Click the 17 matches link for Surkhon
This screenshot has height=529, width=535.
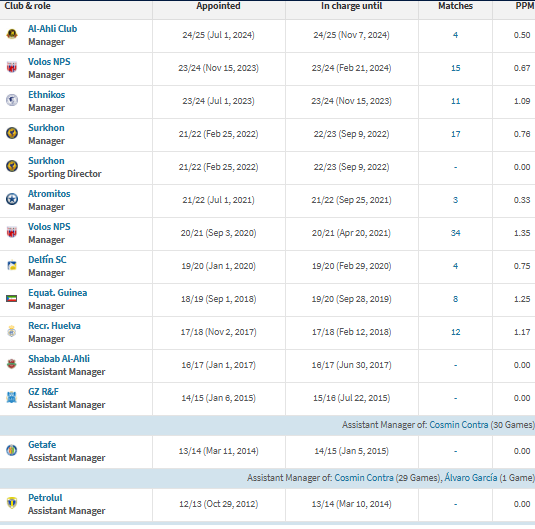456,134
